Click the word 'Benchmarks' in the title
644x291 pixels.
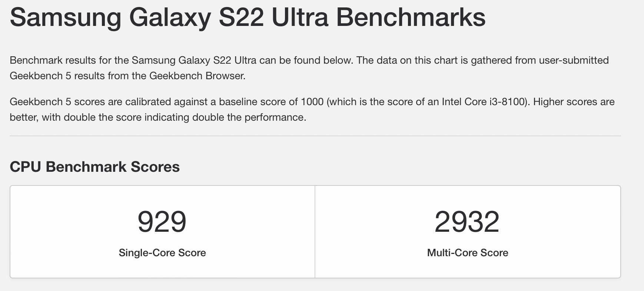click(411, 17)
